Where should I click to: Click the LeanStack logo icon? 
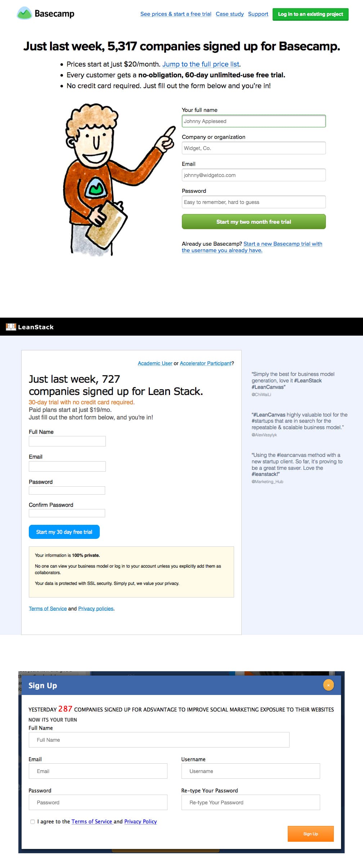[x=11, y=327]
